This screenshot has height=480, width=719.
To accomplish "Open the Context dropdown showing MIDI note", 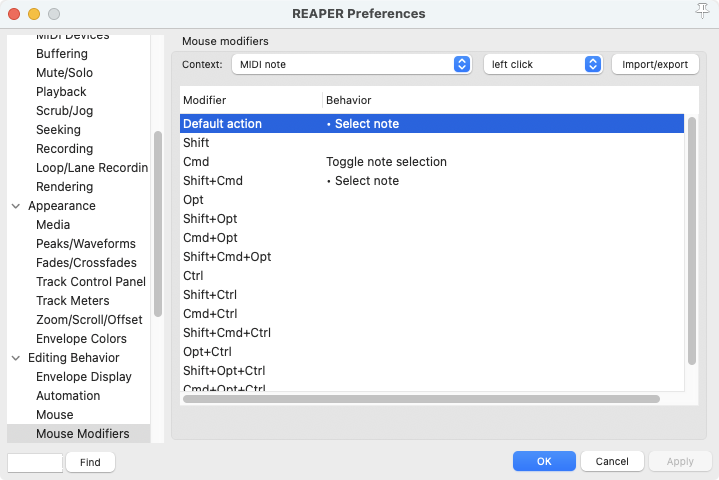I will [351, 64].
